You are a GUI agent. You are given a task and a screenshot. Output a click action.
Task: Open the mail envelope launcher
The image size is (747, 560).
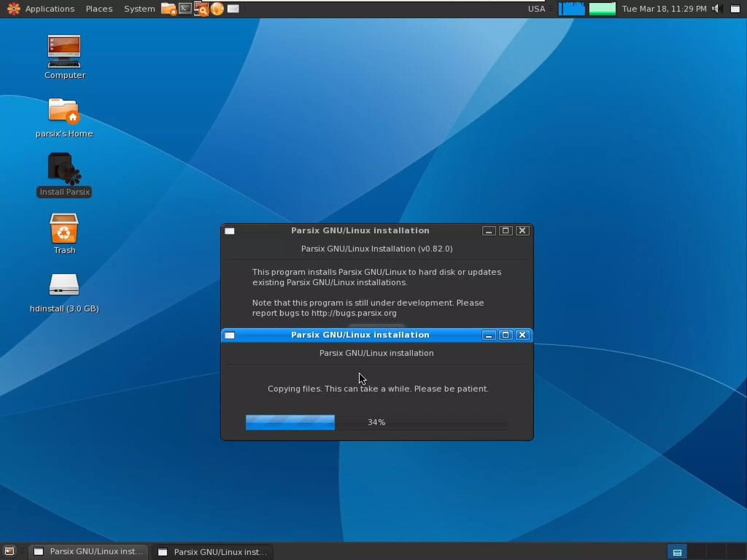coord(233,9)
